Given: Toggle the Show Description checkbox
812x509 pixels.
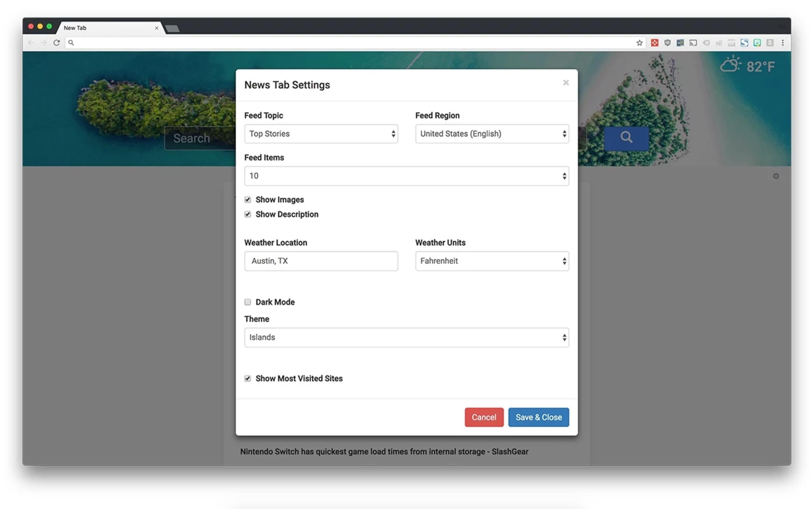Looking at the screenshot, I should point(248,214).
